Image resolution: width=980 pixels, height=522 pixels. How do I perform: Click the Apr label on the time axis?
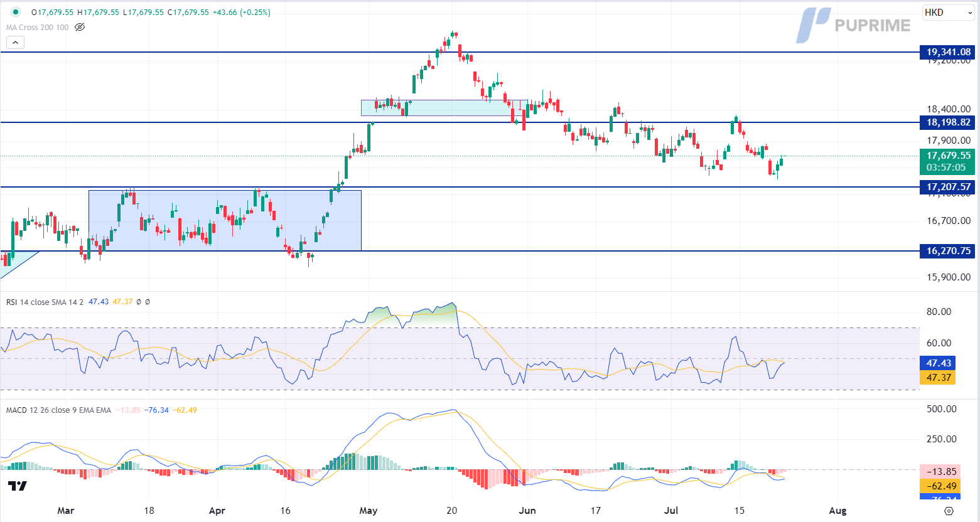click(x=217, y=511)
